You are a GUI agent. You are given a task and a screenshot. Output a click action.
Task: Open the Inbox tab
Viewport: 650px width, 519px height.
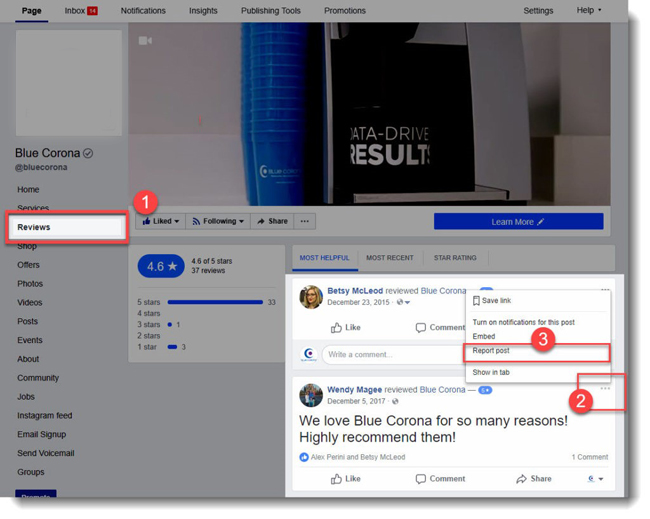click(x=81, y=11)
